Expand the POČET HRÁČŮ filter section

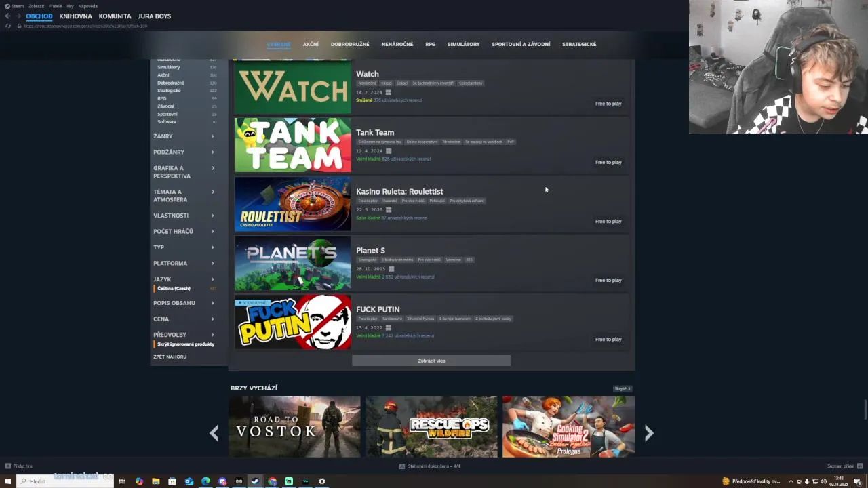(x=184, y=231)
